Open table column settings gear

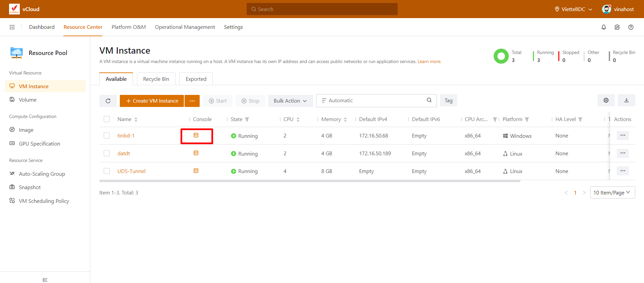pos(606,100)
